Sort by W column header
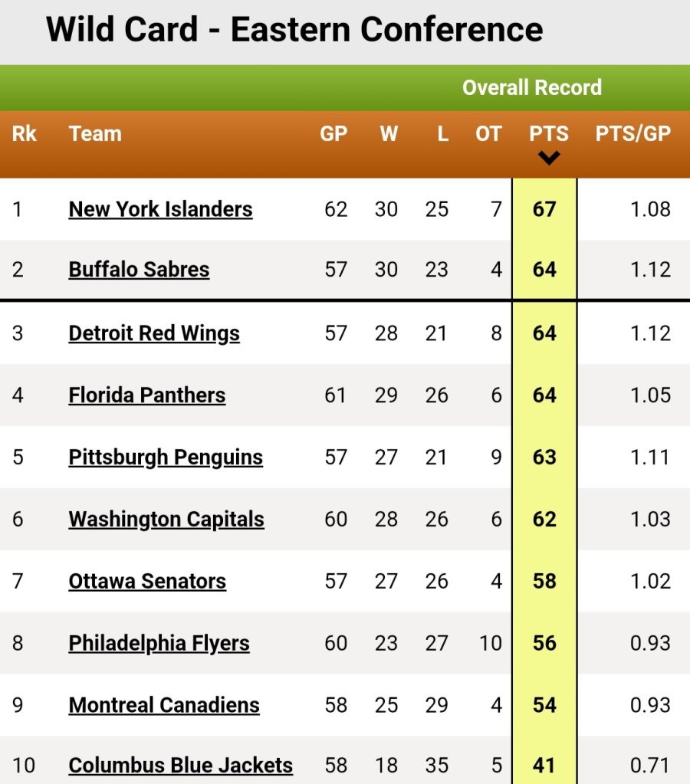This screenshot has height=784, width=690. (x=389, y=133)
